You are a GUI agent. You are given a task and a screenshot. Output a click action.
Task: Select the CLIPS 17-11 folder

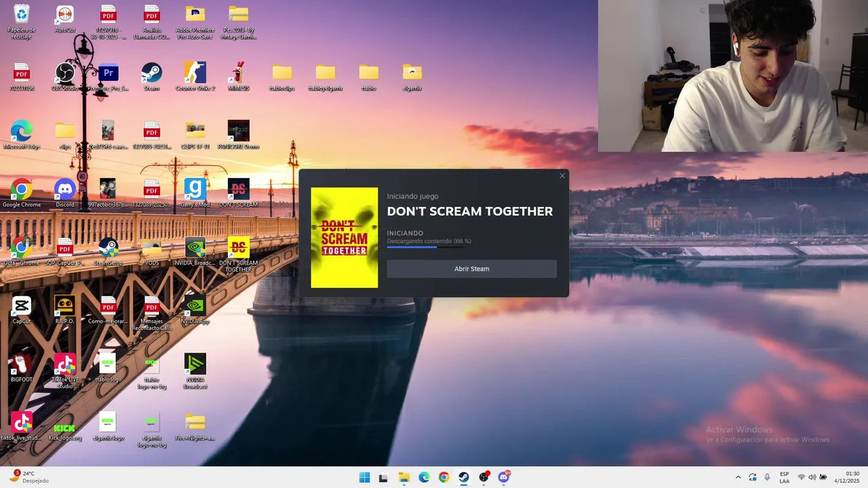[195, 136]
